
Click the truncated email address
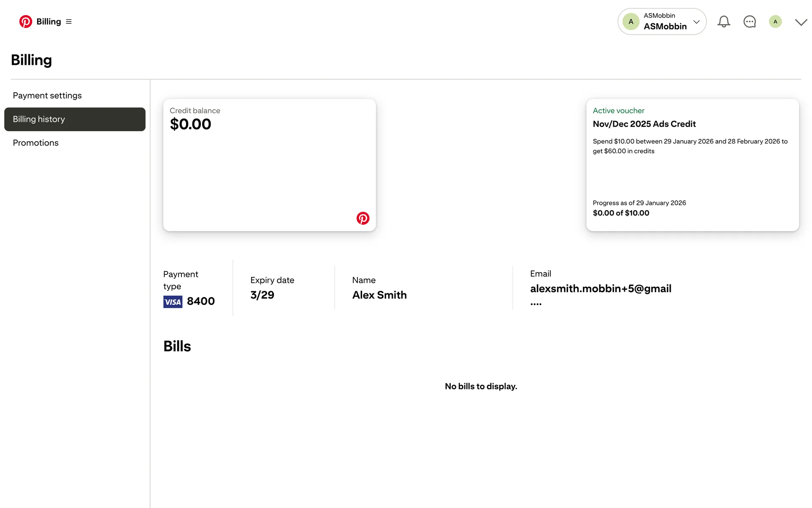click(x=601, y=289)
